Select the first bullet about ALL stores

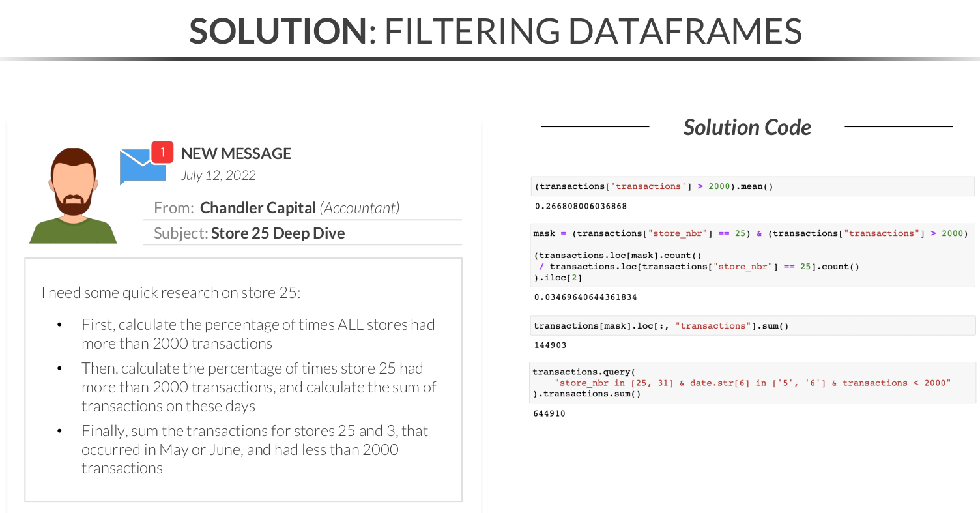257,334
